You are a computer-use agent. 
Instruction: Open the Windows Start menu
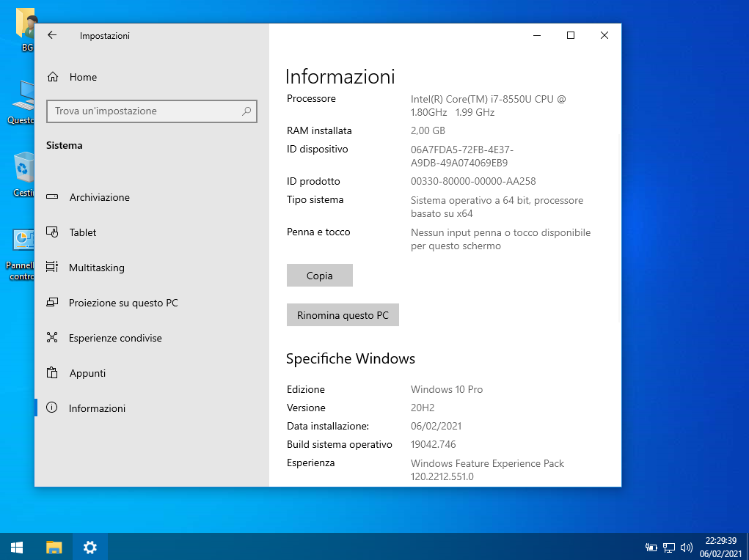[18, 547]
